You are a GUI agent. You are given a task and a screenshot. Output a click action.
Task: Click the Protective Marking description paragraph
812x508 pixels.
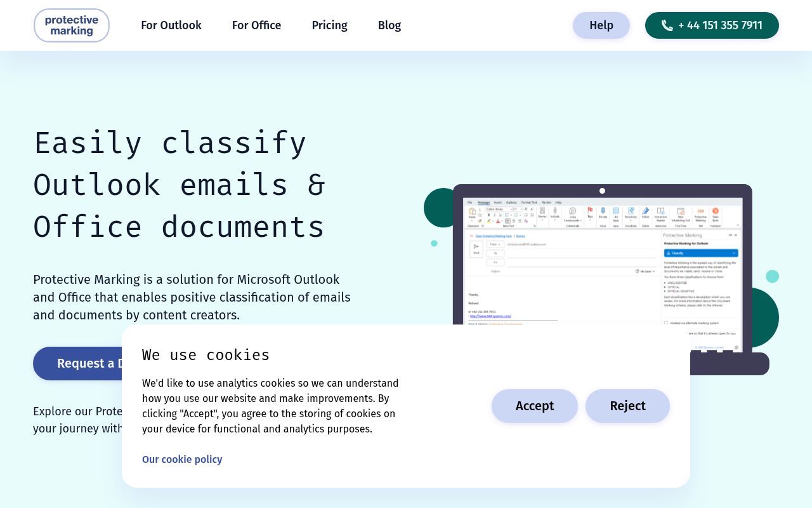(192, 297)
